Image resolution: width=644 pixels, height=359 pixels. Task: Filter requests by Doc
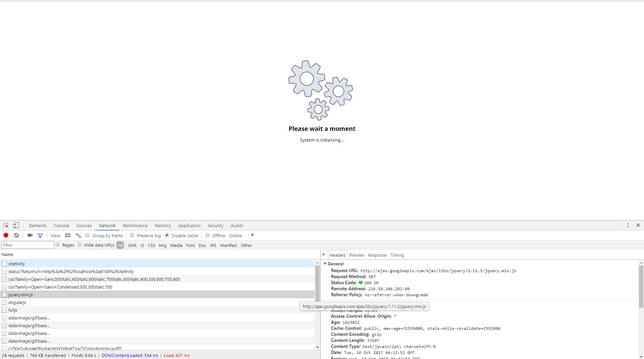tap(202, 245)
